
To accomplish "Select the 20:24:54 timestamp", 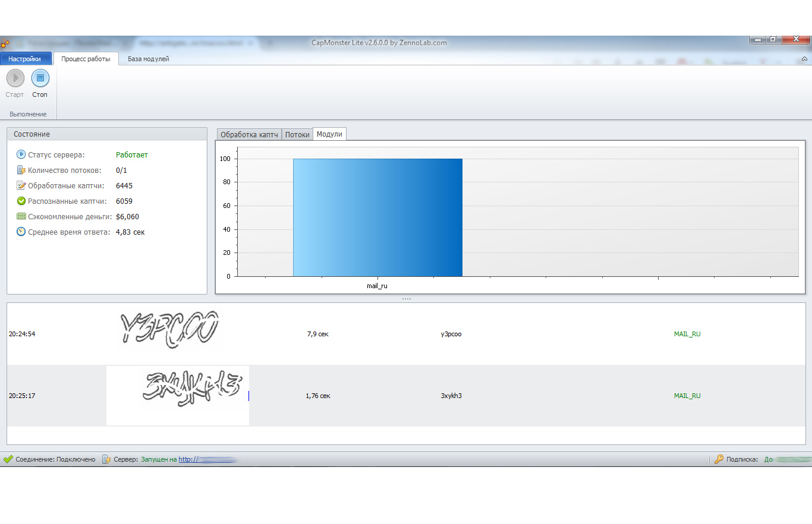I will pos(22,334).
